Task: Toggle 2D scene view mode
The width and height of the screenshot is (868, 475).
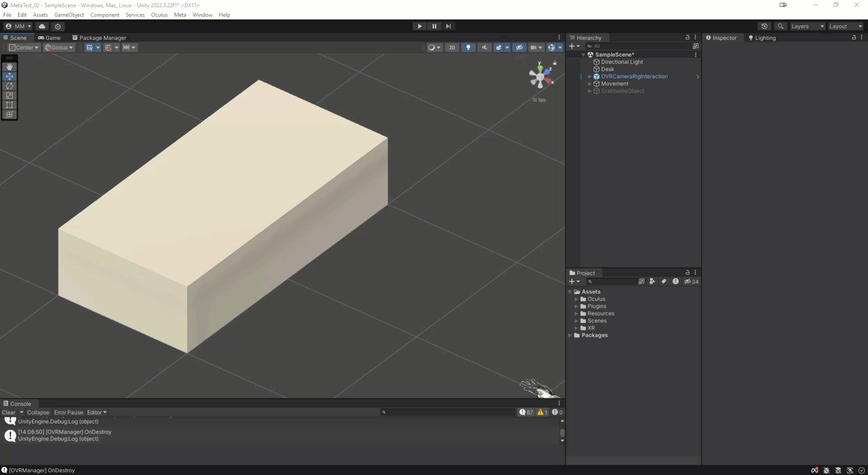Action: pyautogui.click(x=452, y=48)
